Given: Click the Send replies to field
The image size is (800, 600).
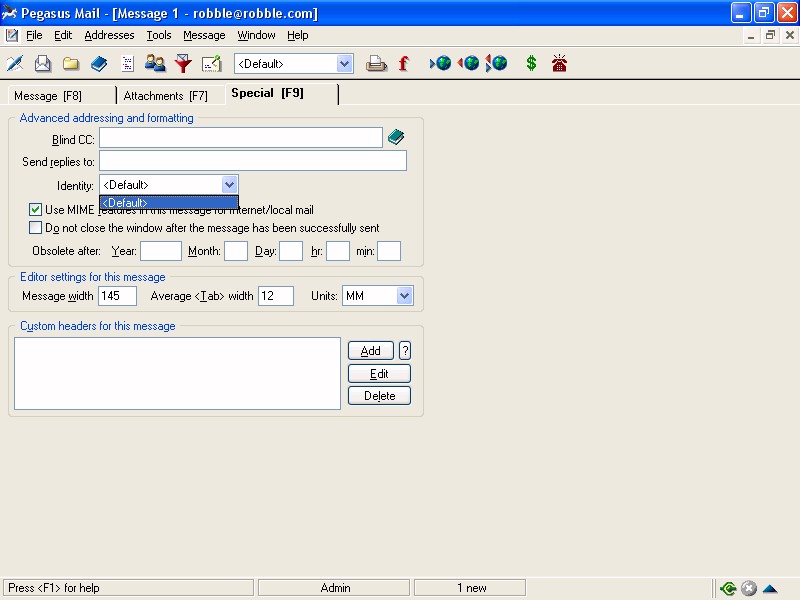Looking at the screenshot, I should (x=253, y=161).
